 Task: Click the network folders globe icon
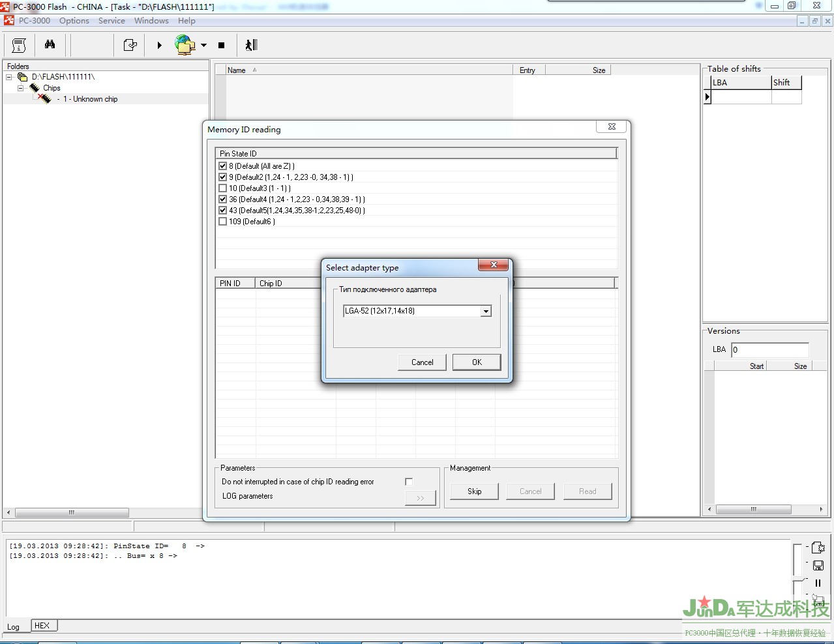tap(185, 45)
